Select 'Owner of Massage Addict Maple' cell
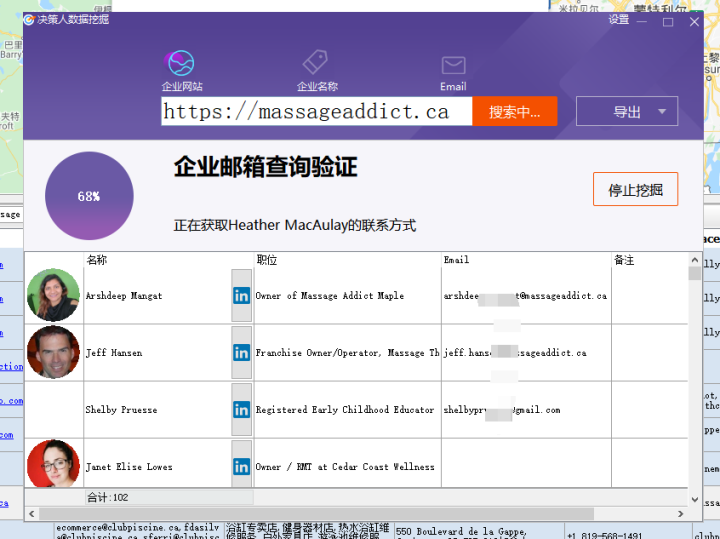Screen dimensions: 720x539 click(x=348, y=296)
